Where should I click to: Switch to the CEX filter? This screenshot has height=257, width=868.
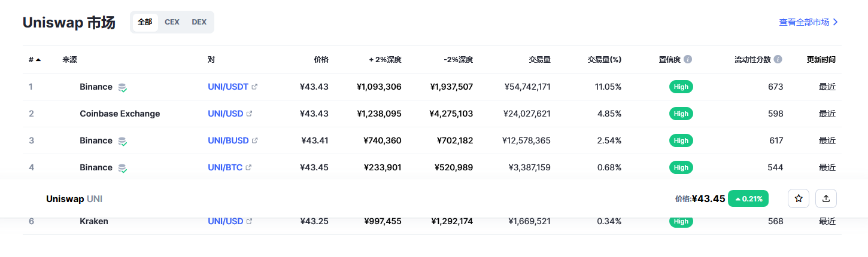pyautogui.click(x=172, y=22)
